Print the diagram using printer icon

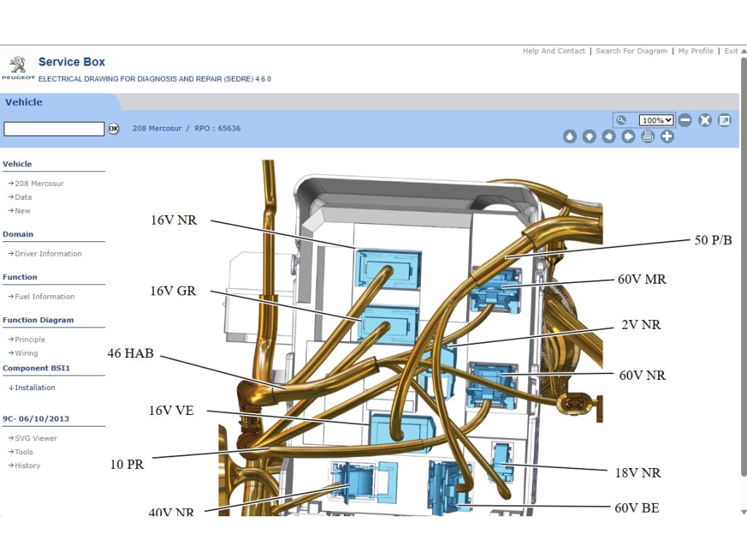(x=648, y=136)
